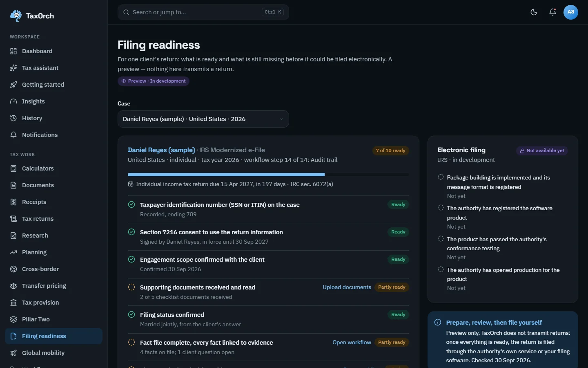Click check icon for Section 7216 consent
Viewport: 588px width, 368px height.
pyautogui.click(x=131, y=232)
